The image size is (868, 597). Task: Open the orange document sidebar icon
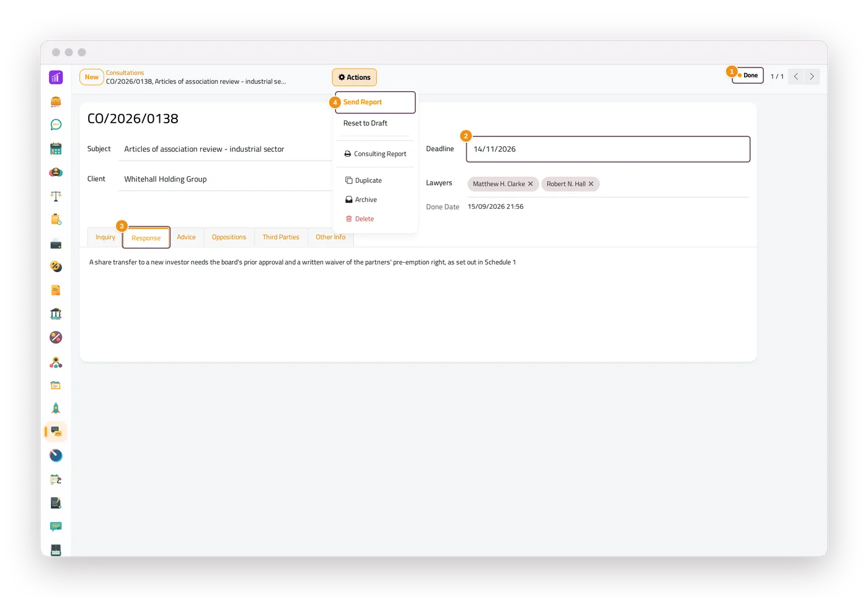(56, 290)
